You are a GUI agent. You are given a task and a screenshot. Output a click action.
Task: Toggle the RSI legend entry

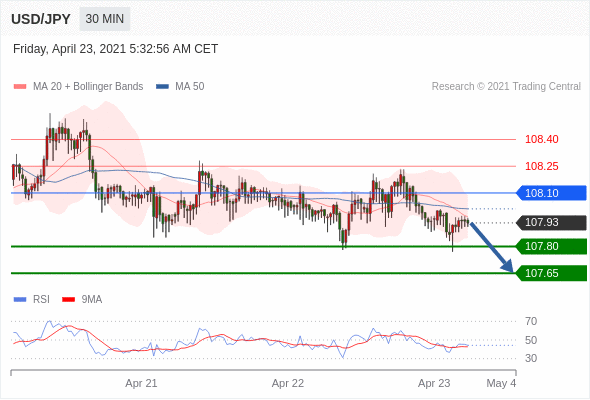point(32,300)
